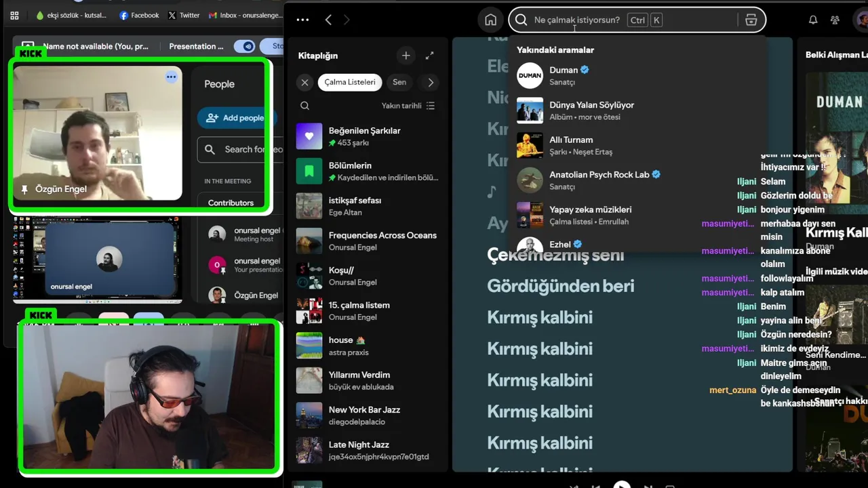Screen dimensions: 868x488
Task: Open Yıllarımı Verdim playlist
Action: 368,381
